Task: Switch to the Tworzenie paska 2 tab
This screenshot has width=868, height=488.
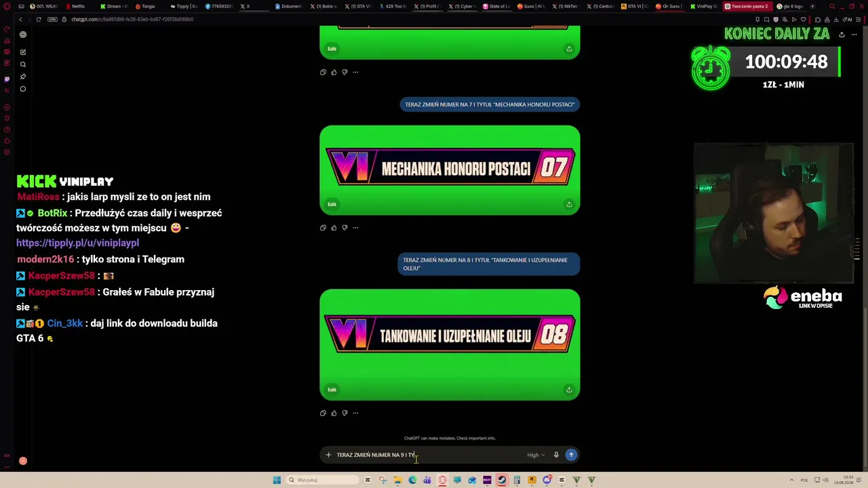Action: tap(746, 6)
